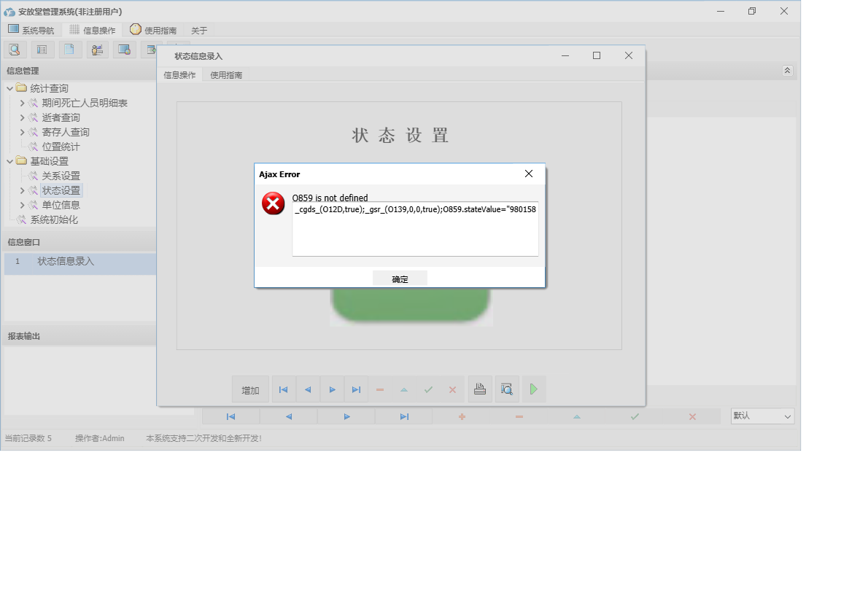Click the minus delete icon in main navigator
Screen dimensions: 868x603
519,416
